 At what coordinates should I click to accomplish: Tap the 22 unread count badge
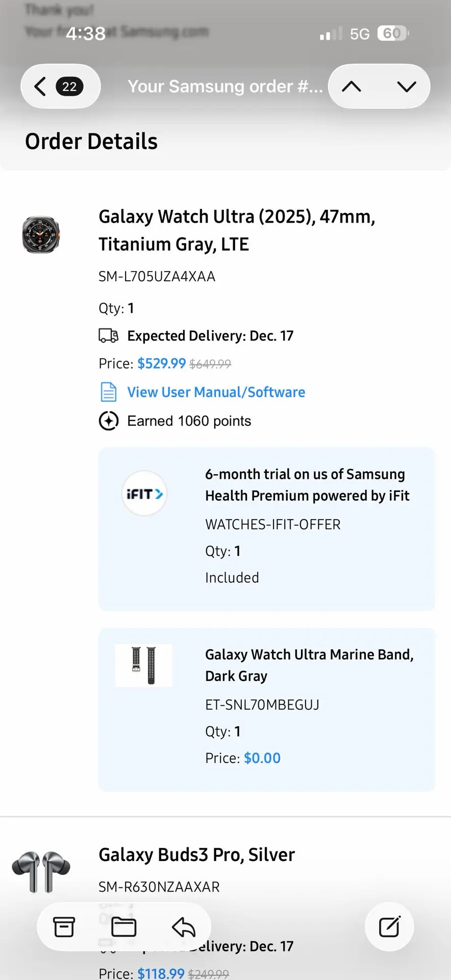coord(69,86)
